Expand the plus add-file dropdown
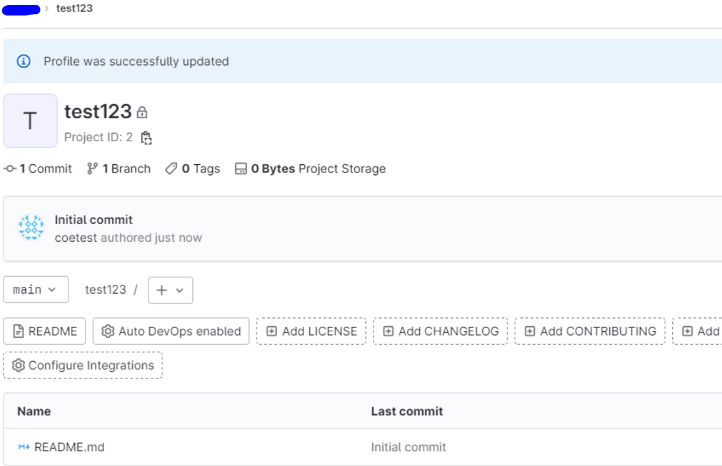This screenshot has height=466, width=722. pos(170,290)
